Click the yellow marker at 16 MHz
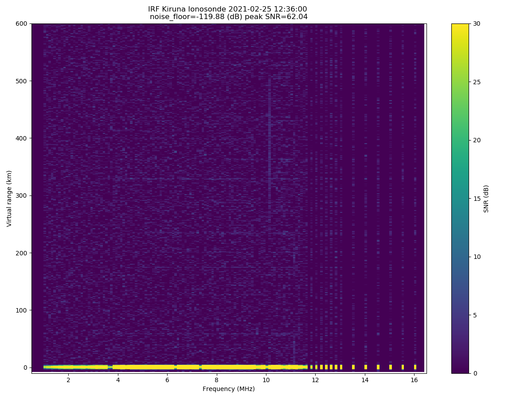The image size is (532, 399). click(415, 367)
